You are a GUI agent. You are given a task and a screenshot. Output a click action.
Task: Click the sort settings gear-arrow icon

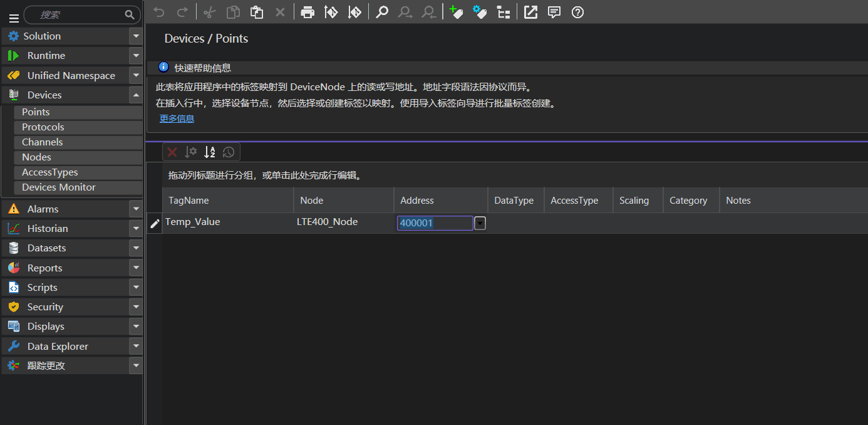(x=191, y=152)
